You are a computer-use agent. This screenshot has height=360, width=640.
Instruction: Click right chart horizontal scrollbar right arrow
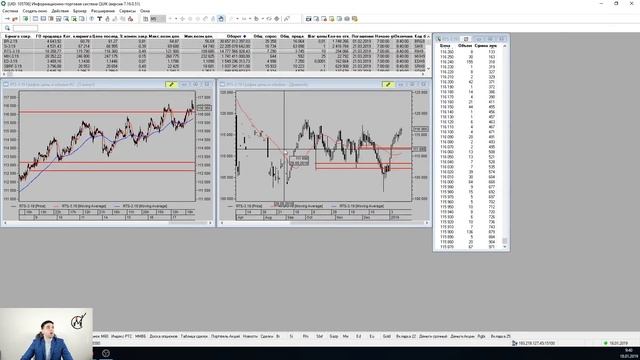pos(427,223)
